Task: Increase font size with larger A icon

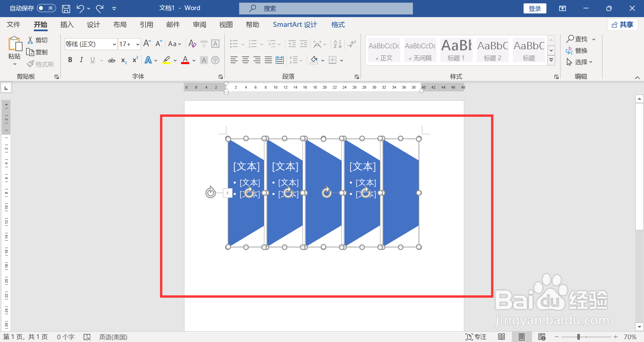Action: 147,44
